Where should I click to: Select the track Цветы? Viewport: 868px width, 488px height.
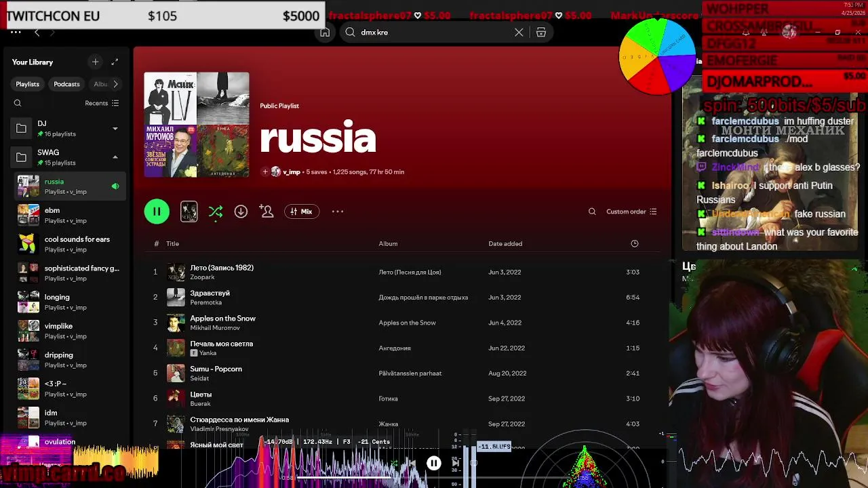point(201,394)
